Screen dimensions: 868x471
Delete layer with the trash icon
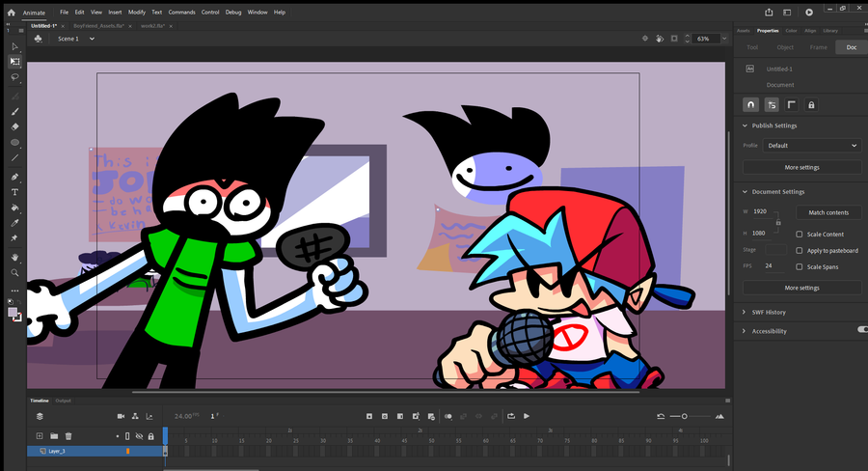68,436
